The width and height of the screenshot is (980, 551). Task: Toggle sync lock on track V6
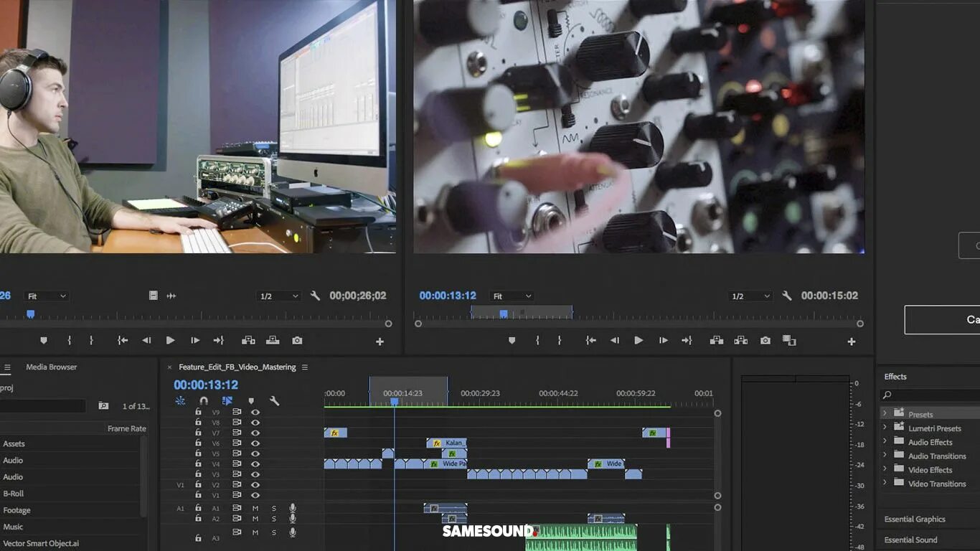coord(237,443)
